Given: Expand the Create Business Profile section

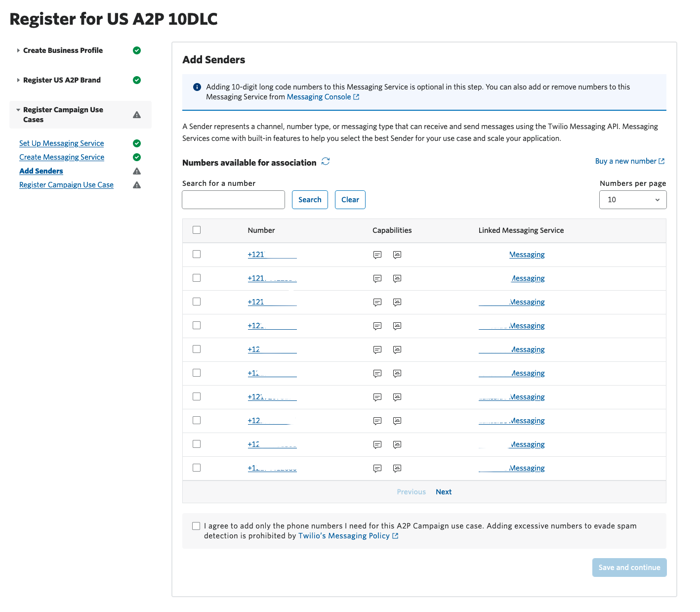Looking at the screenshot, I should 63,50.
